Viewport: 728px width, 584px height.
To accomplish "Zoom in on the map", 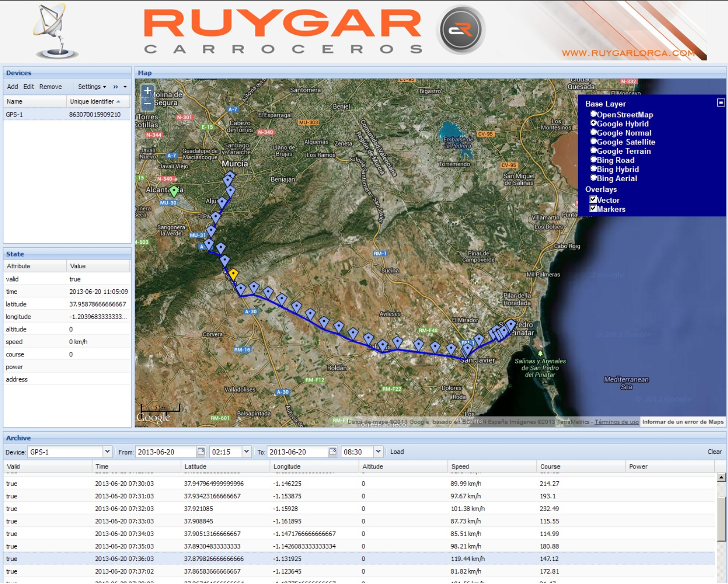I will pyautogui.click(x=147, y=91).
